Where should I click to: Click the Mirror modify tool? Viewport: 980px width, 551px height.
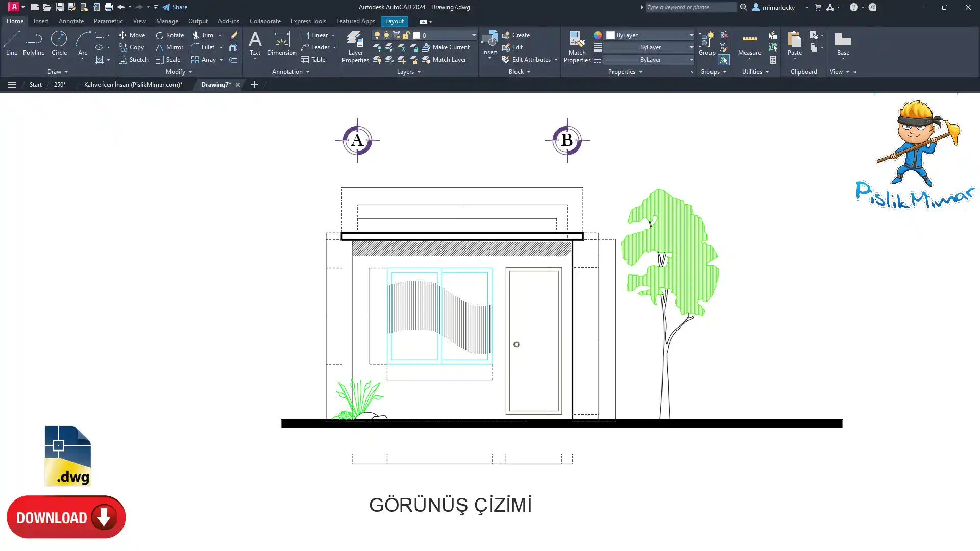169,47
